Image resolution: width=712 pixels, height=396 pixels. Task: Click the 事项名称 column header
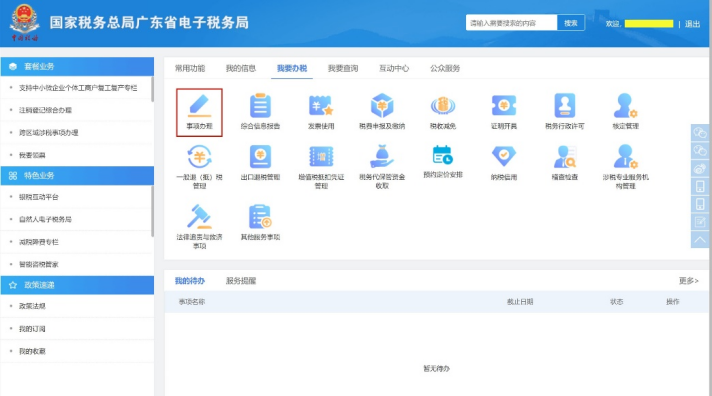point(192,302)
